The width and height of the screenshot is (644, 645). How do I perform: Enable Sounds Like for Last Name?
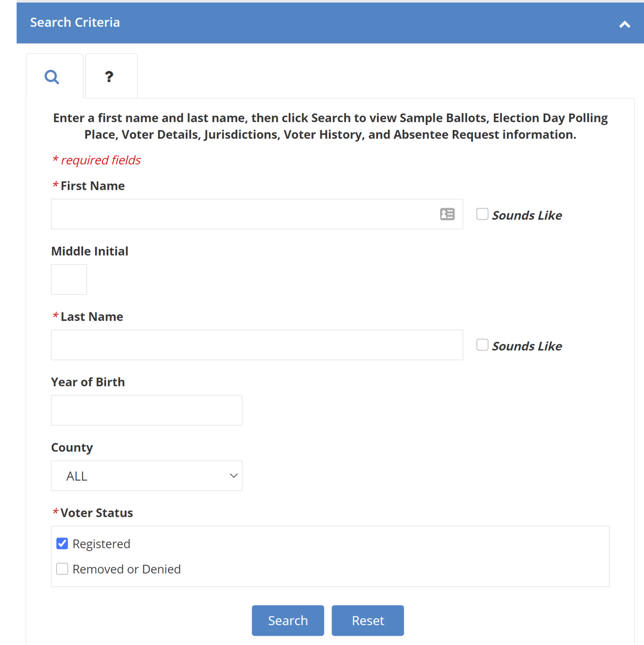[x=482, y=344]
